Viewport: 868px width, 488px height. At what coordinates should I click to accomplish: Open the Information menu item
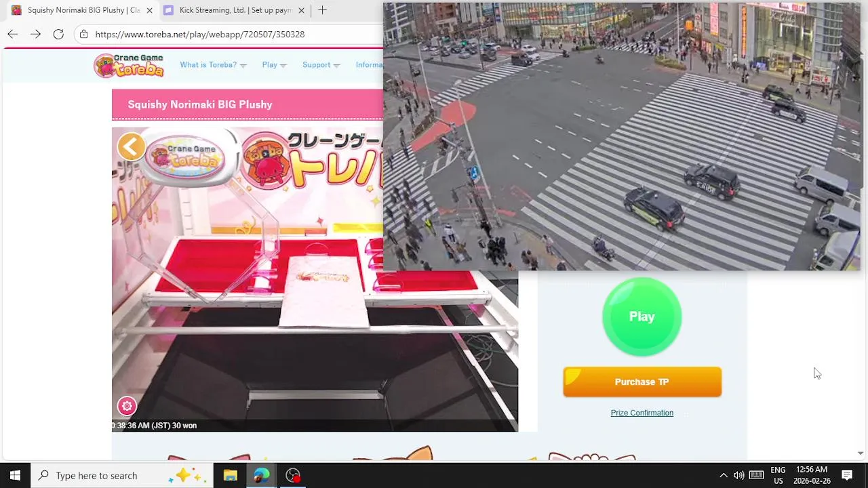pos(369,65)
